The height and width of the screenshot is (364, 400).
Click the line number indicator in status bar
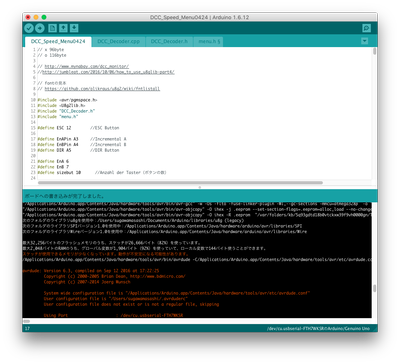tap(27, 329)
